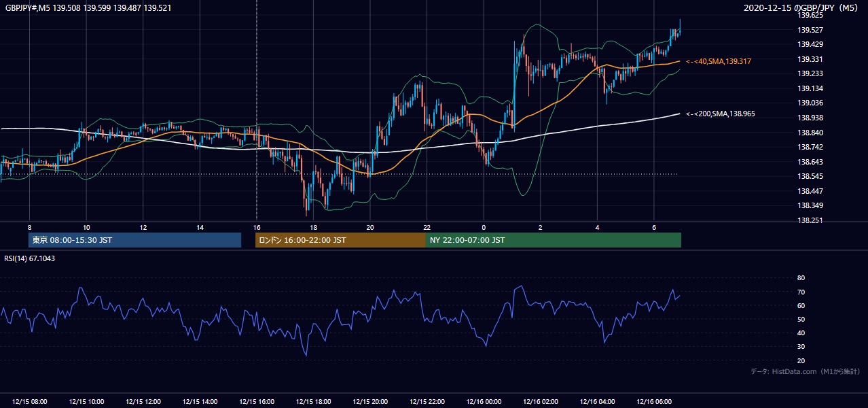This screenshot has height=408, width=868.
Task: Click the 12/15 20:00 time axis label
Action: (370, 402)
